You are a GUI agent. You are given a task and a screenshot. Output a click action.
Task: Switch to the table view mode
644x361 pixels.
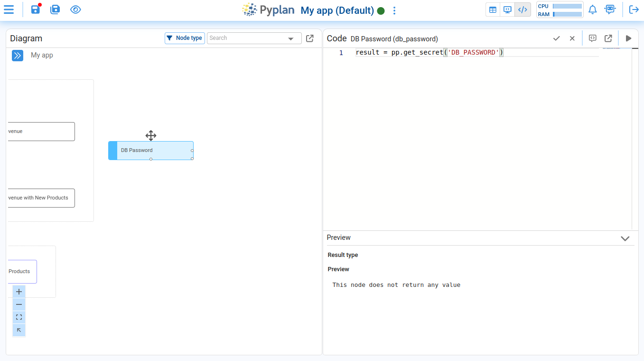pos(493,9)
